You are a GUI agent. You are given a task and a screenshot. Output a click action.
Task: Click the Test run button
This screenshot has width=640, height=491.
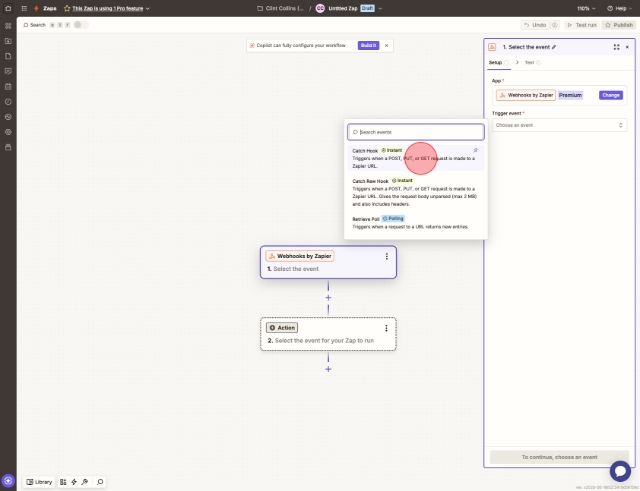point(582,25)
